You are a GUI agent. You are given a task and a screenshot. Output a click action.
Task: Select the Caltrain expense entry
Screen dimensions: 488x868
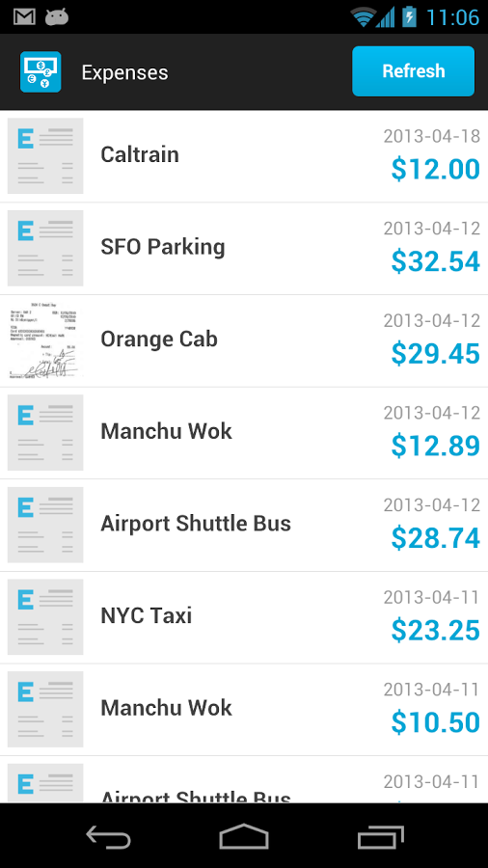(244, 156)
